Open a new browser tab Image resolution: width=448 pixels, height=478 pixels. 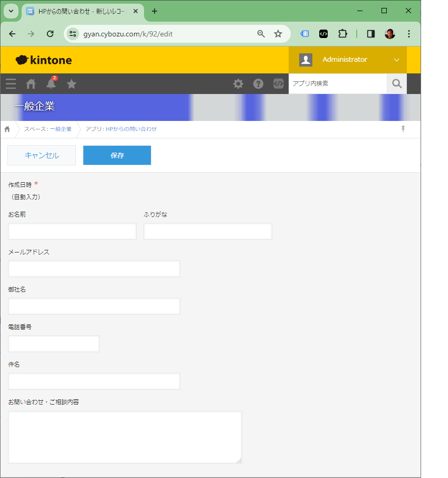point(155,11)
